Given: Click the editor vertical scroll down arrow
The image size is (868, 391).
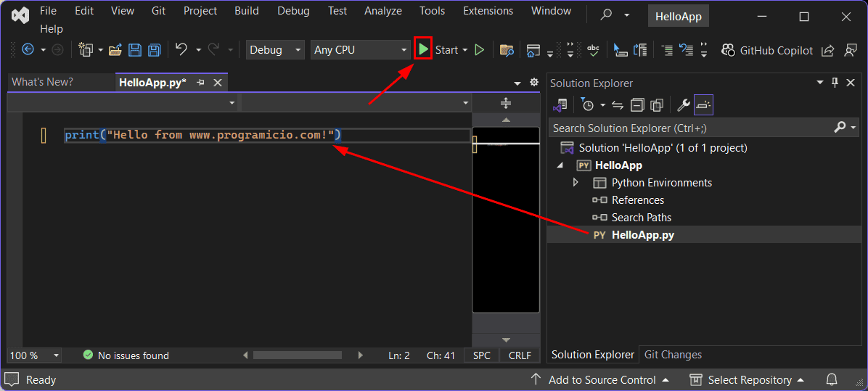Looking at the screenshot, I should [x=505, y=339].
